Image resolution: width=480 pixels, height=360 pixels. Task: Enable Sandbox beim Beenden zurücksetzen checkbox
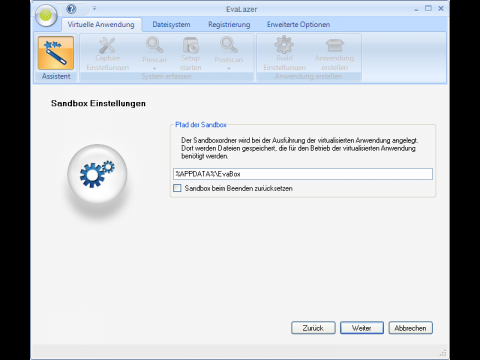(177, 188)
